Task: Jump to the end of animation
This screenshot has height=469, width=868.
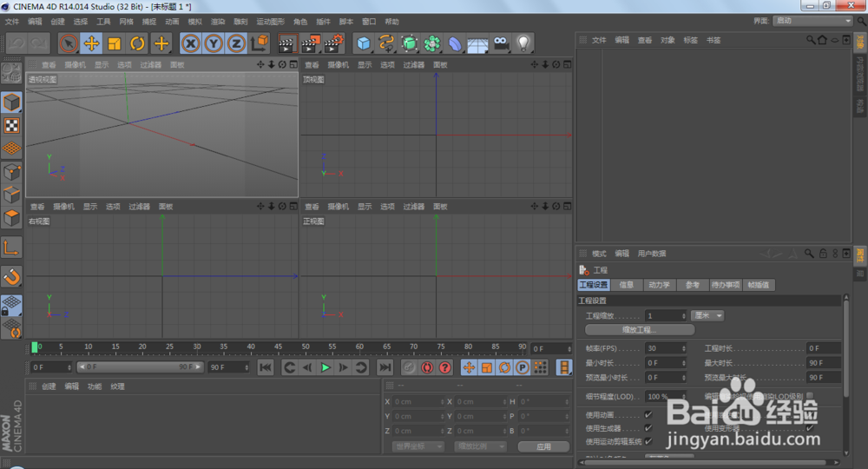Action: click(x=385, y=367)
